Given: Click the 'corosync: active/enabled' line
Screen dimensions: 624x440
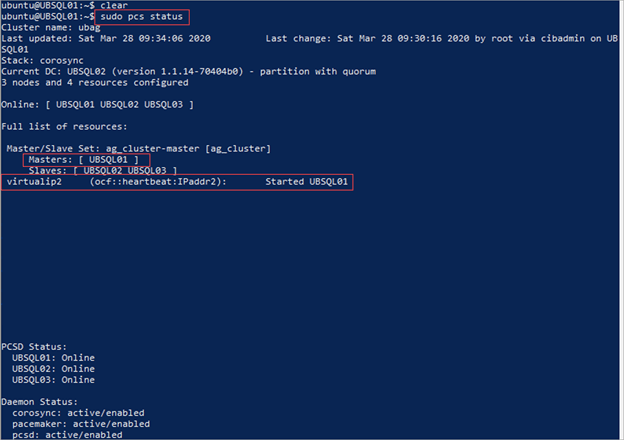Looking at the screenshot, I should 77,412.
